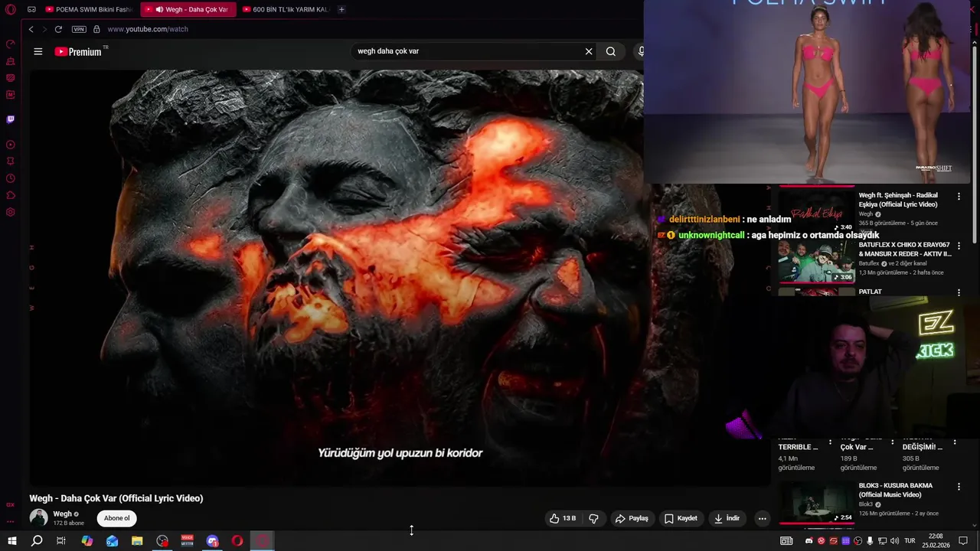Open Windows Start menu
This screenshot has height=551, width=980.
pyautogui.click(x=12, y=541)
